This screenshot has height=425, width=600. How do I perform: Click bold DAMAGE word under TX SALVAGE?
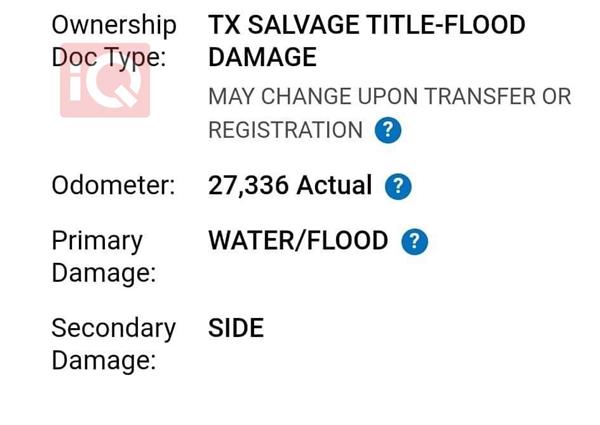262,57
